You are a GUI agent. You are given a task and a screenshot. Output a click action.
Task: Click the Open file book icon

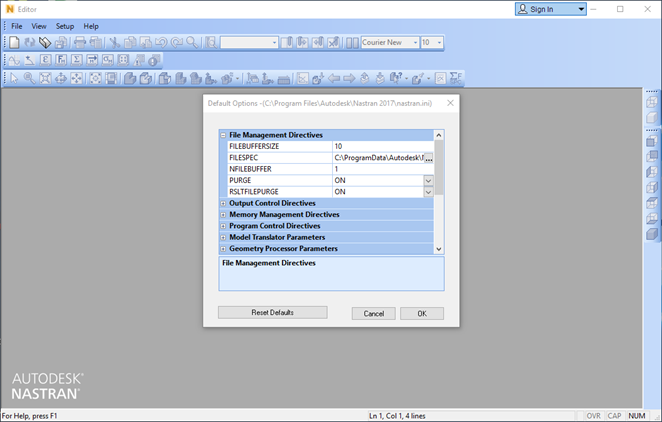(45, 42)
